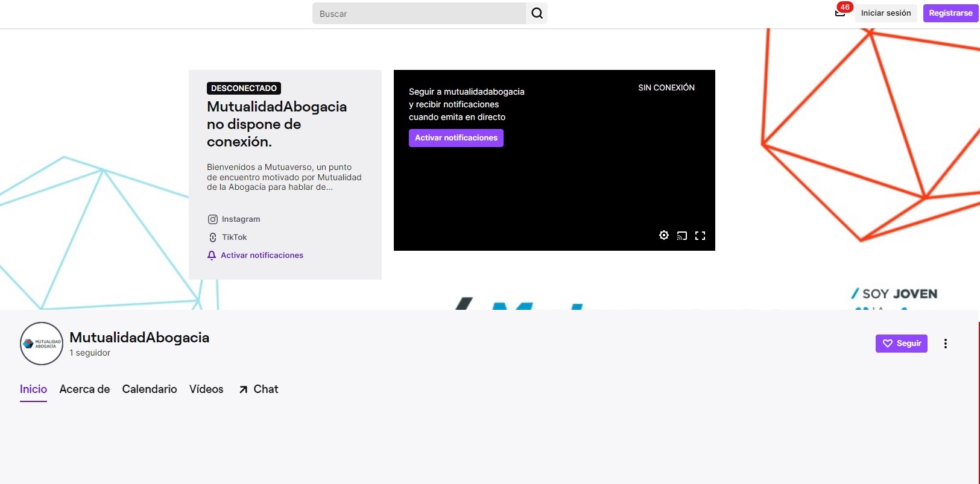The width and height of the screenshot is (980, 484).
Task: Click the search magnifier icon
Action: [x=537, y=13]
